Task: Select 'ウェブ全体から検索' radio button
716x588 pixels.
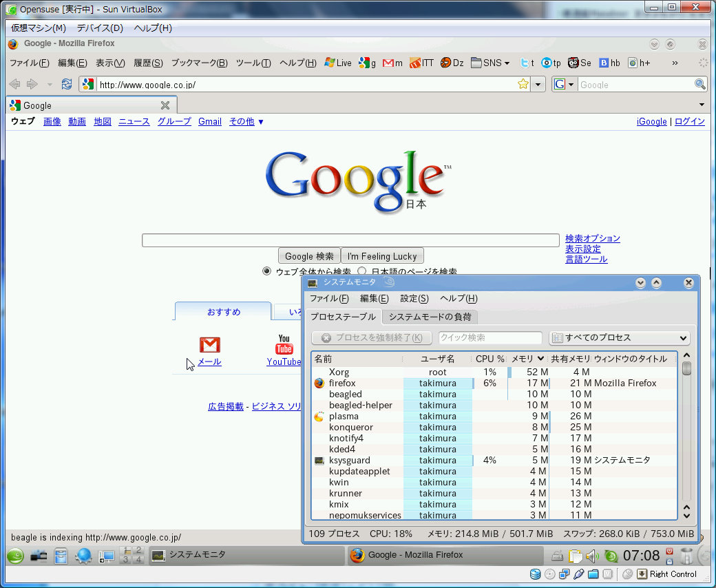Action: point(266,271)
